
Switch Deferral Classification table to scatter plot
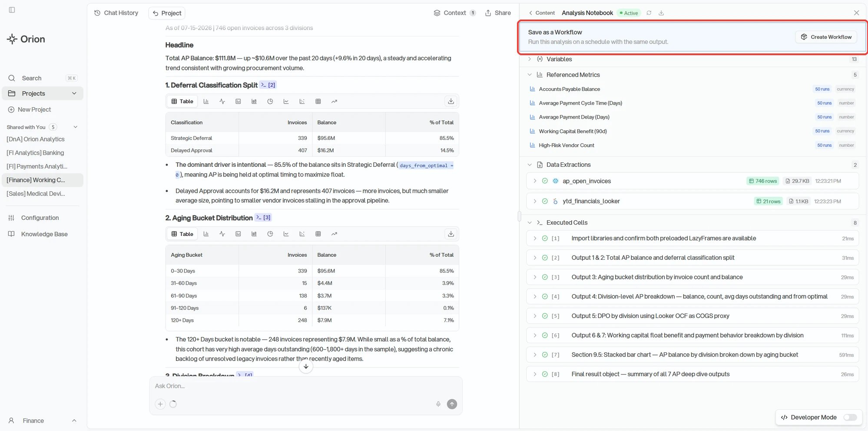302,101
